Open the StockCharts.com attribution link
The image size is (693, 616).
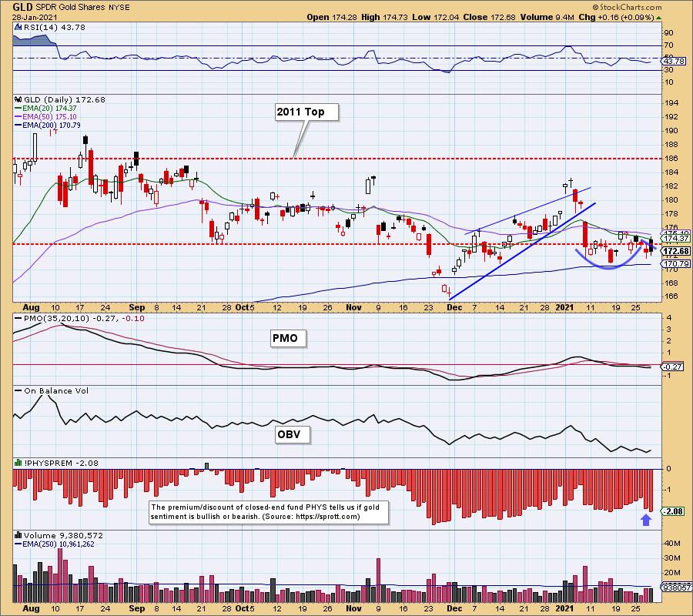(x=627, y=7)
